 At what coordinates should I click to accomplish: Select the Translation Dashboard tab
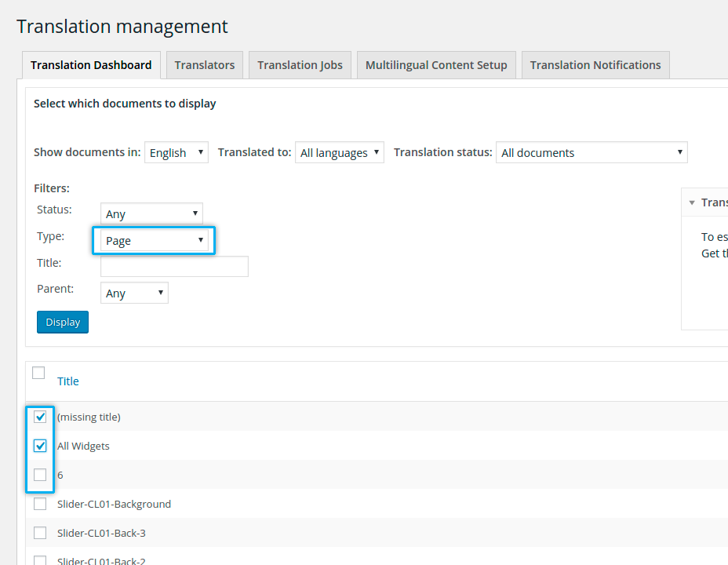[x=91, y=65]
